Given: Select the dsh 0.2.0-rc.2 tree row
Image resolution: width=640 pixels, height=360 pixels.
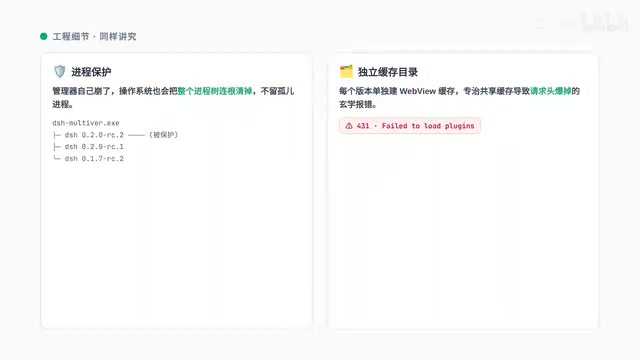Looking at the screenshot, I should click(x=115, y=135).
